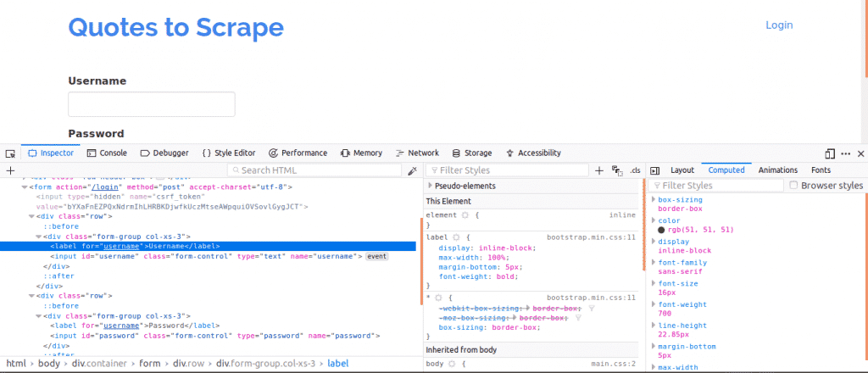868x373 pixels.
Task: Expand computed font-family property
Action: tap(654, 263)
